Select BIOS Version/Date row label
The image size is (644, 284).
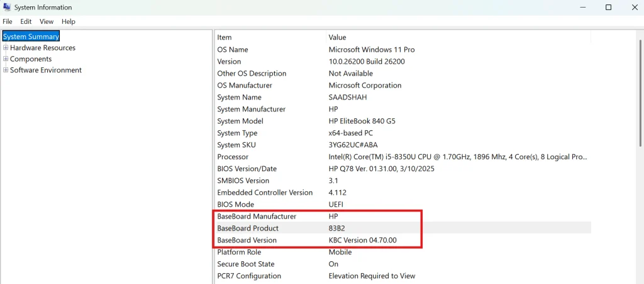(247, 169)
